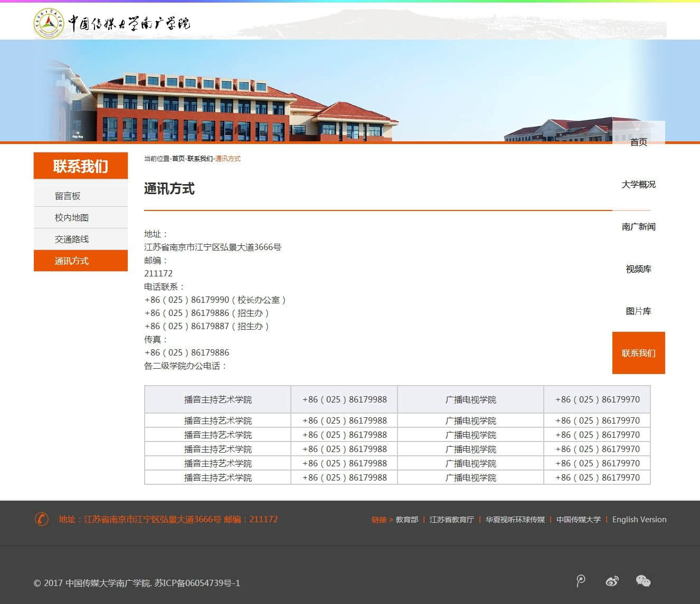Select 南广新闻 from the right menu

tap(638, 226)
